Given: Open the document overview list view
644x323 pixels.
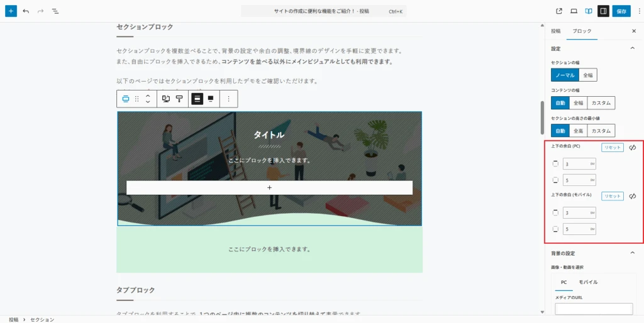Looking at the screenshot, I should [x=55, y=11].
